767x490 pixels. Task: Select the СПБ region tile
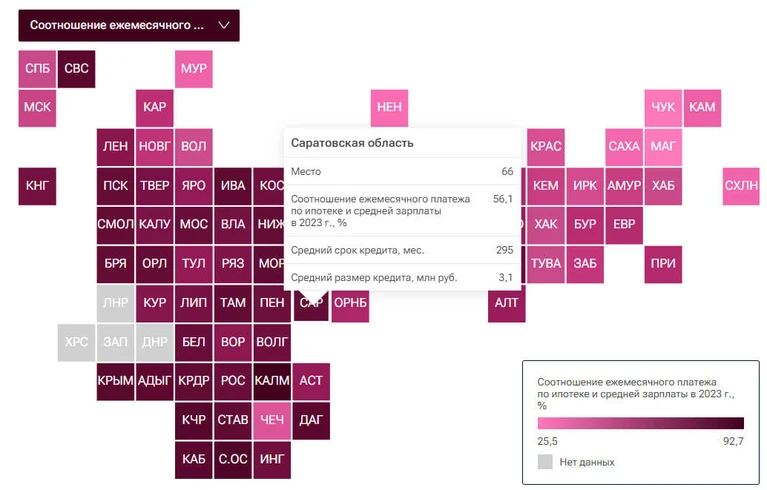[x=37, y=69]
